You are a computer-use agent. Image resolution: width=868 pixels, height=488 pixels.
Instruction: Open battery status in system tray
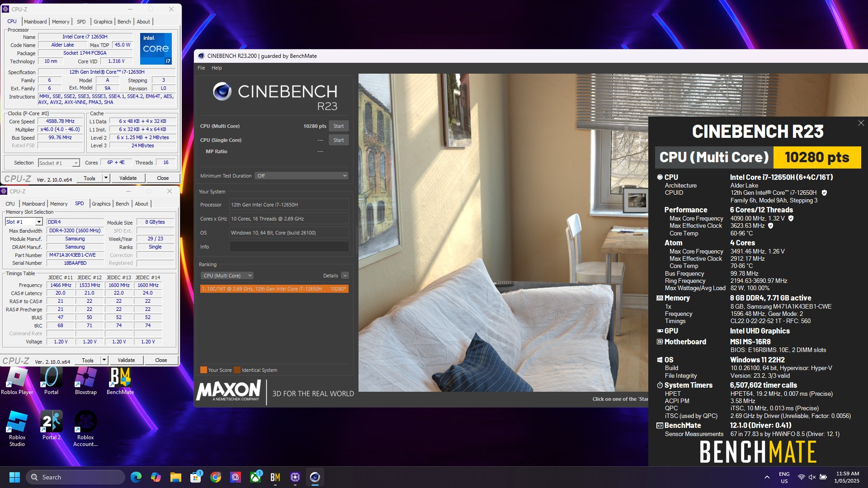click(x=823, y=477)
